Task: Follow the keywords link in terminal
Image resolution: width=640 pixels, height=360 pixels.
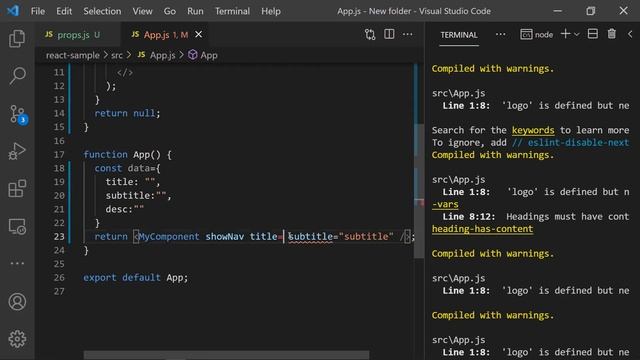Action: click(x=533, y=130)
